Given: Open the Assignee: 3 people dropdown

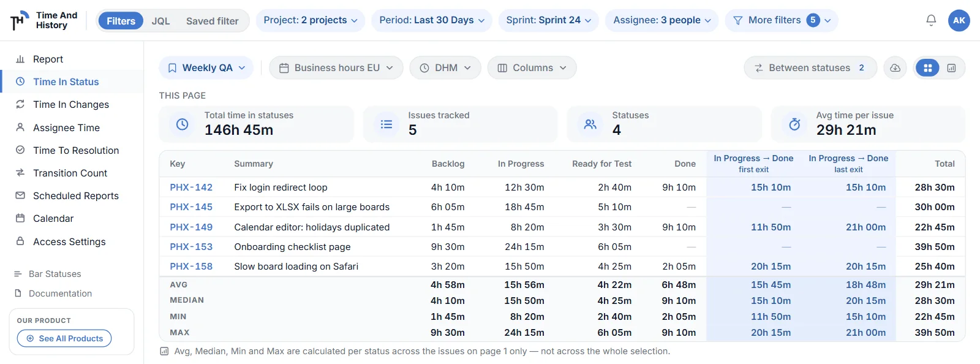Looking at the screenshot, I should click(x=662, y=20).
